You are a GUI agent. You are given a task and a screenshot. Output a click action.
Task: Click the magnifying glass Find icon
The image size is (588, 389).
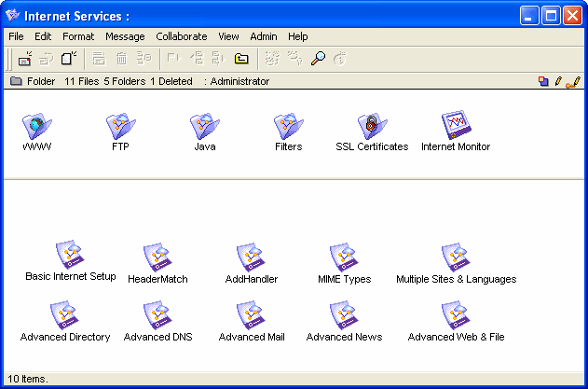click(318, 59)
